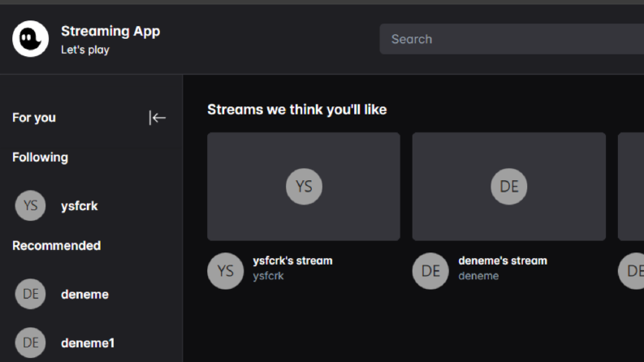Click DE avatar beside deneme's stream title
This screenshot has height=362, width=644.
coord(430,271)
